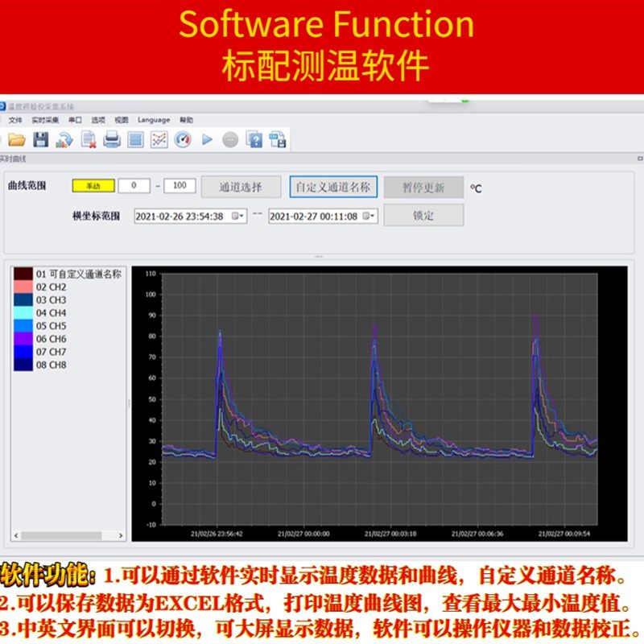Click the swatch for 07 CH7

point(23,352)
